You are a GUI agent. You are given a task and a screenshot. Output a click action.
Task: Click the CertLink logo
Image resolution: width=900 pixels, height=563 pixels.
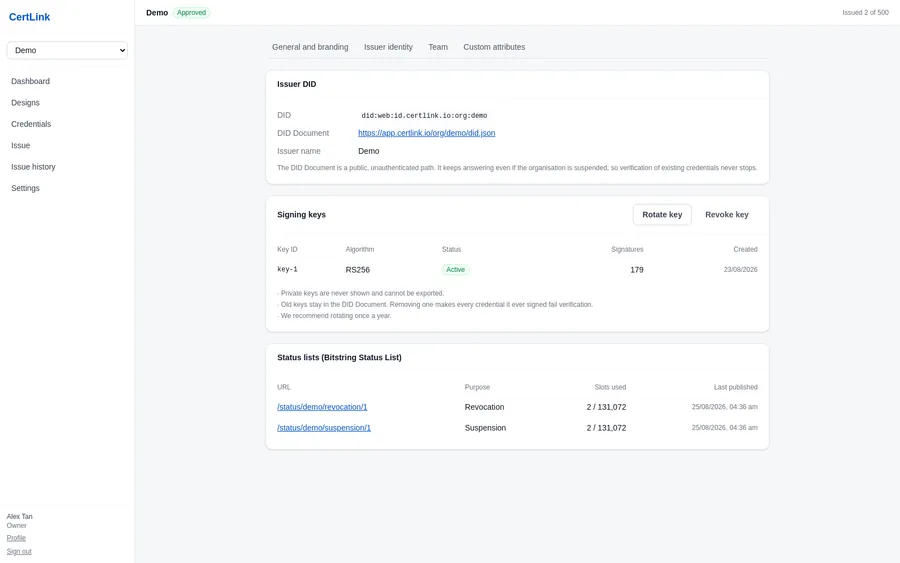[x=29, y=17]
